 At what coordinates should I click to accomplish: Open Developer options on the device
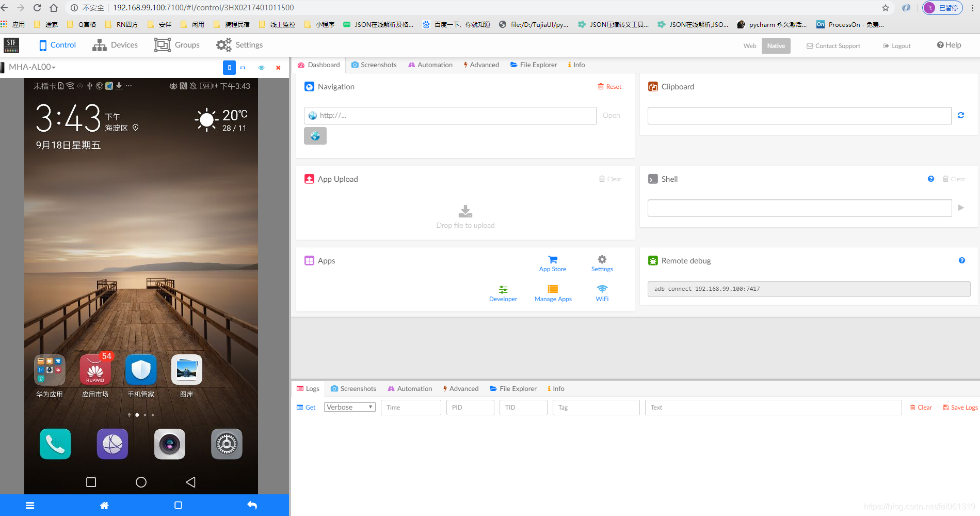(503, 292)
